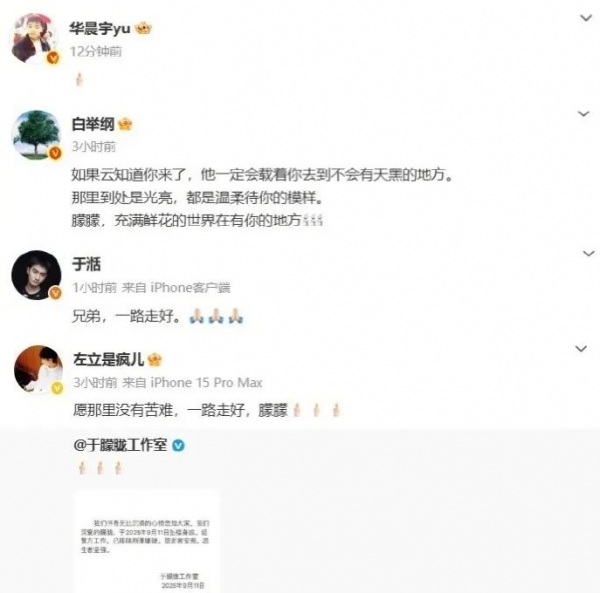Click the yellow verified badge on 左立是疯儿 avatar

coord(57,388)
